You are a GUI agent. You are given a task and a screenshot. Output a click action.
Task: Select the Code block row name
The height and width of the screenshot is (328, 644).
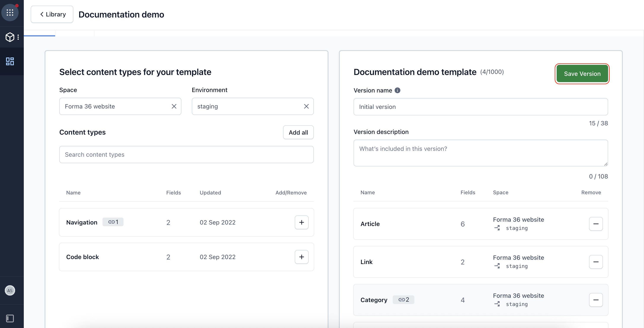[82, 257]
